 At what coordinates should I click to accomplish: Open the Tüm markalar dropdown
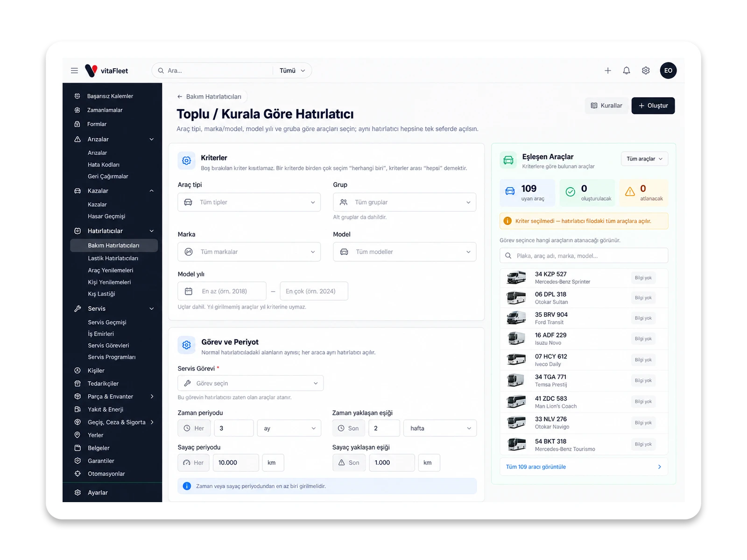coord(249,252)
